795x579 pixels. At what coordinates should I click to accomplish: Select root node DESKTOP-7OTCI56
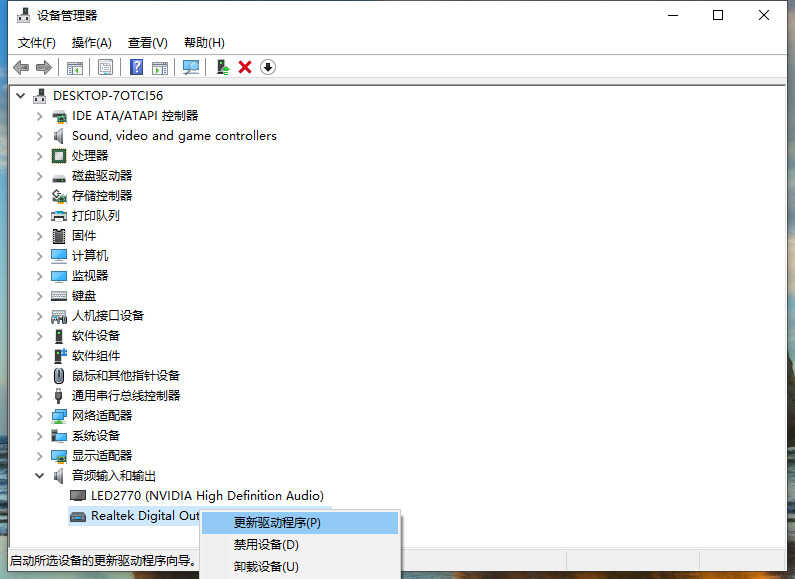(x=107, y=96)
